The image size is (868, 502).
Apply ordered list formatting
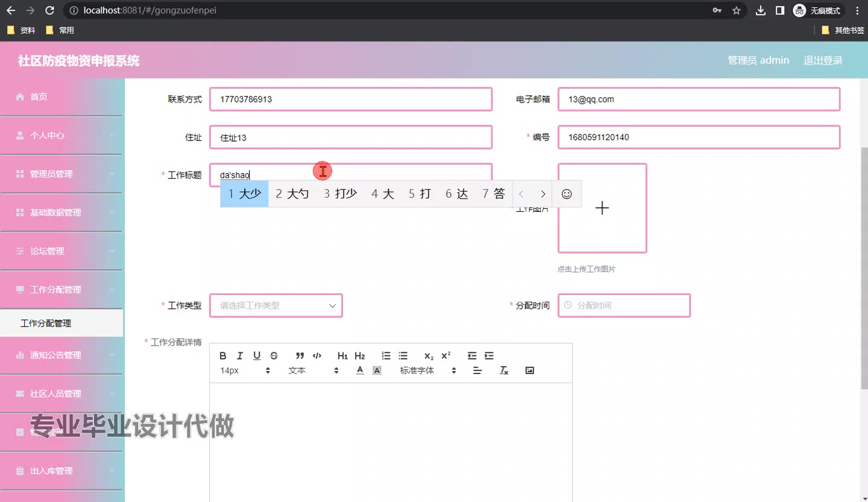tap(386, 356)
